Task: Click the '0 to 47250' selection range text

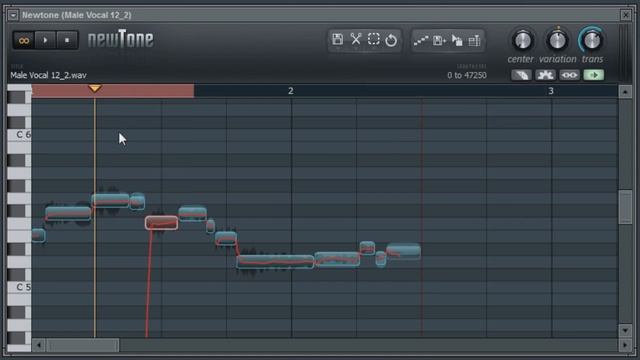Action: (467, 75)
